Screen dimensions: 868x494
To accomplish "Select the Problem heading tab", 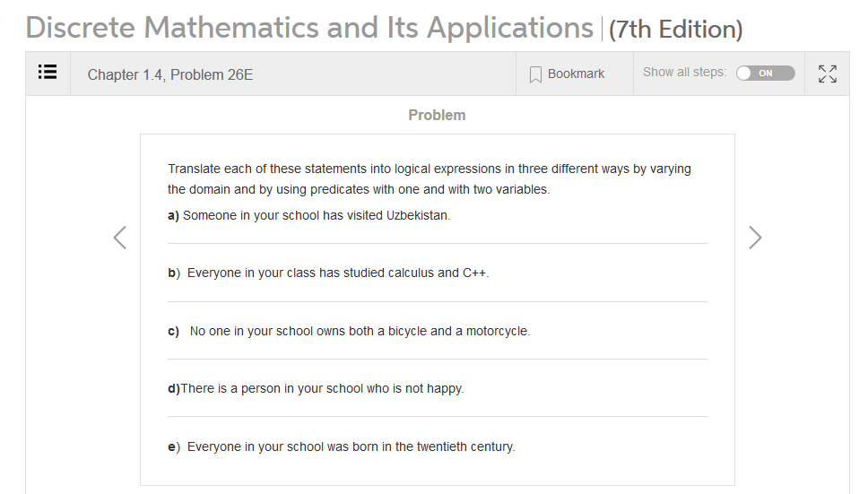I will (437, 115).
